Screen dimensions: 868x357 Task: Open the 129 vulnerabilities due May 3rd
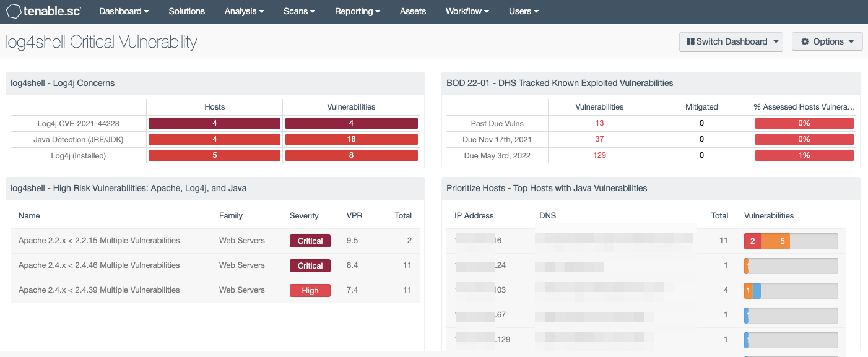[599, 155]
